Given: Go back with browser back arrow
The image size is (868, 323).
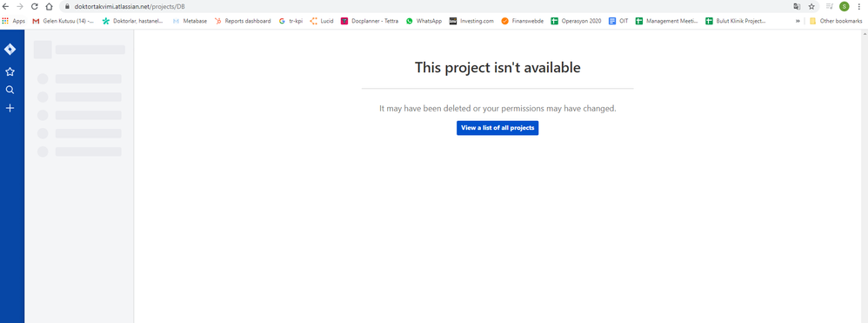Looking at the screenshot, I should 6,7.
